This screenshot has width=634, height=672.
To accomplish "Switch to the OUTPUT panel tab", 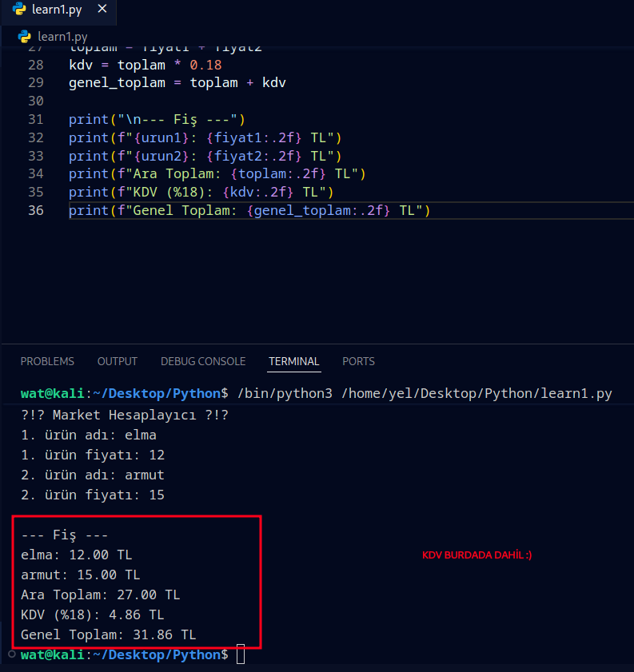I will (x=117, y=361).
